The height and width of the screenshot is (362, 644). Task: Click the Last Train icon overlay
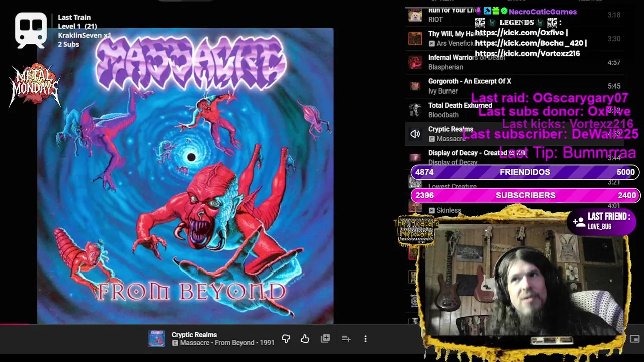click(31, 30)
